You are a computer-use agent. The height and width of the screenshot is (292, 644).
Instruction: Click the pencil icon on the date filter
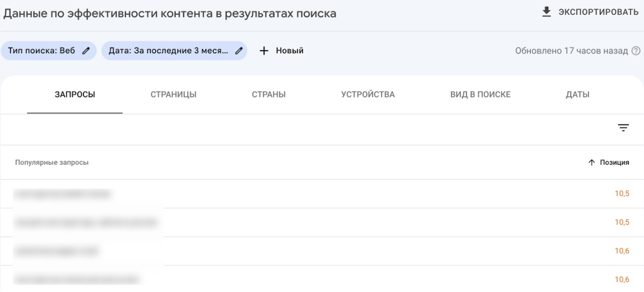pyautogui.click(x=238, y=50)
